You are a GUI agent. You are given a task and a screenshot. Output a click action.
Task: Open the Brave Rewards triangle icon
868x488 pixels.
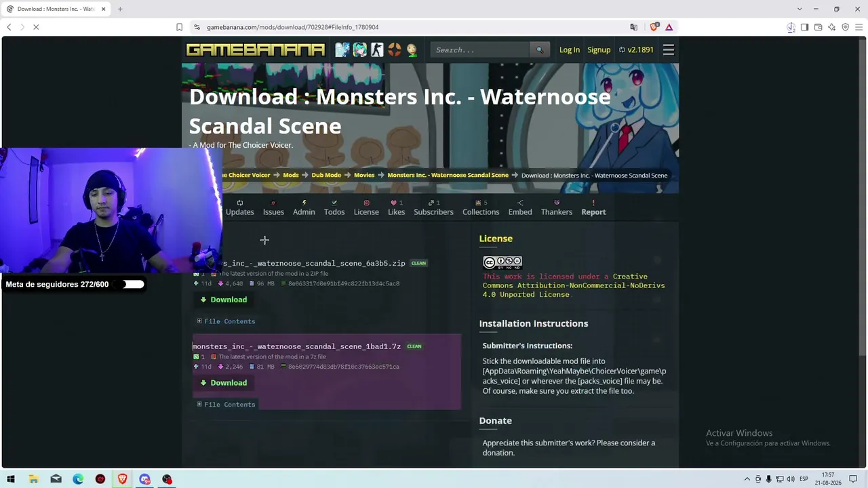[669, 27]
